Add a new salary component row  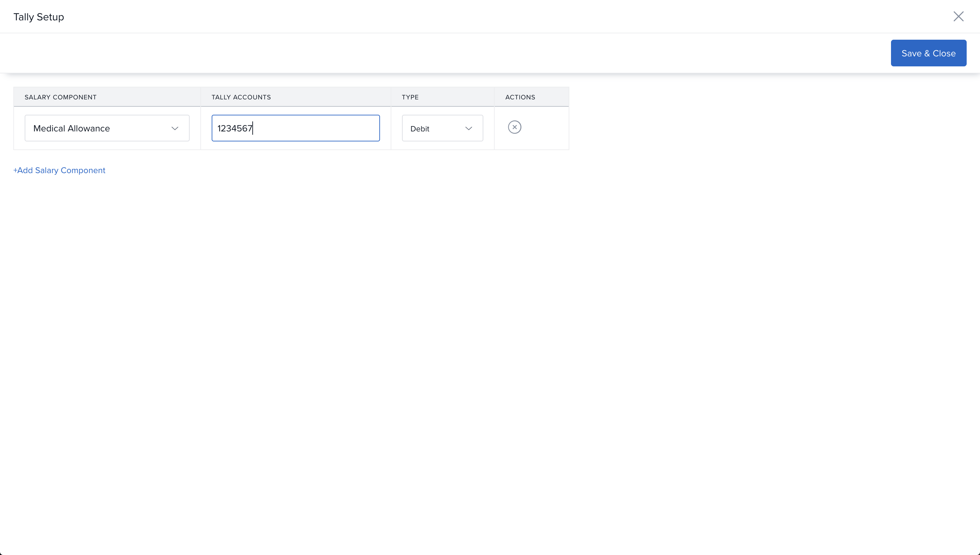click(x=61, y=170)
